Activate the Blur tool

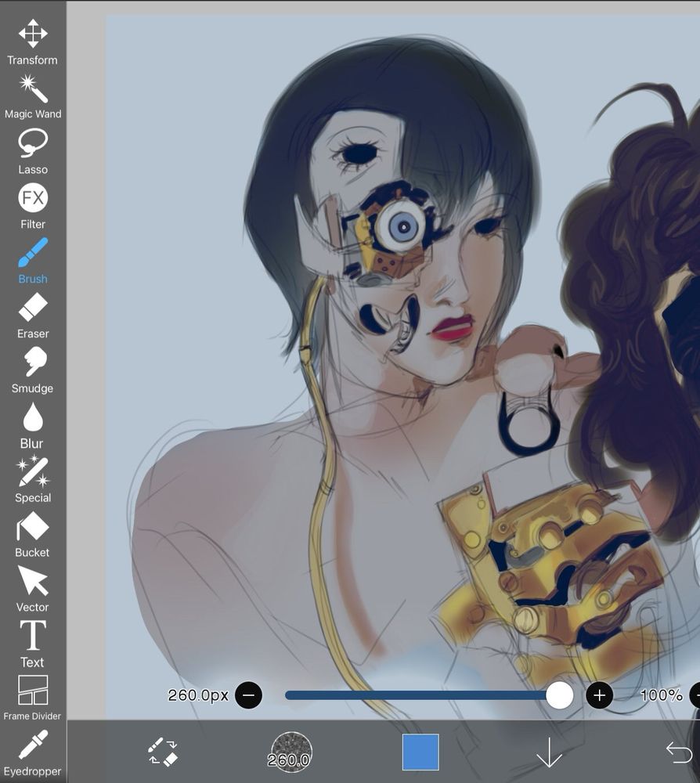coord(32,425)
